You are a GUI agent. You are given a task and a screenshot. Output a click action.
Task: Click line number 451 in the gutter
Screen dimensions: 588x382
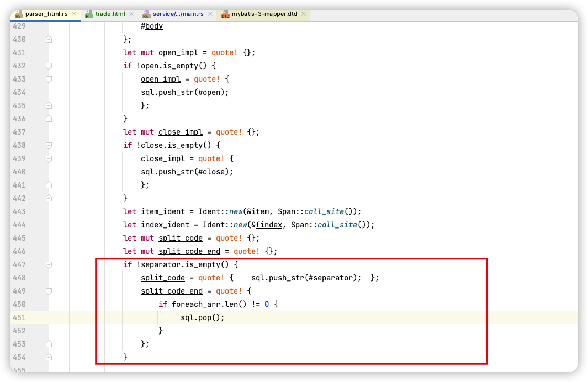pos(19,317)
